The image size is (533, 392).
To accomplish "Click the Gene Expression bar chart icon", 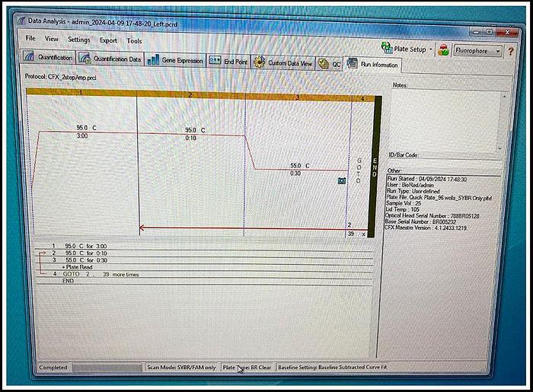I will (152, 60).
